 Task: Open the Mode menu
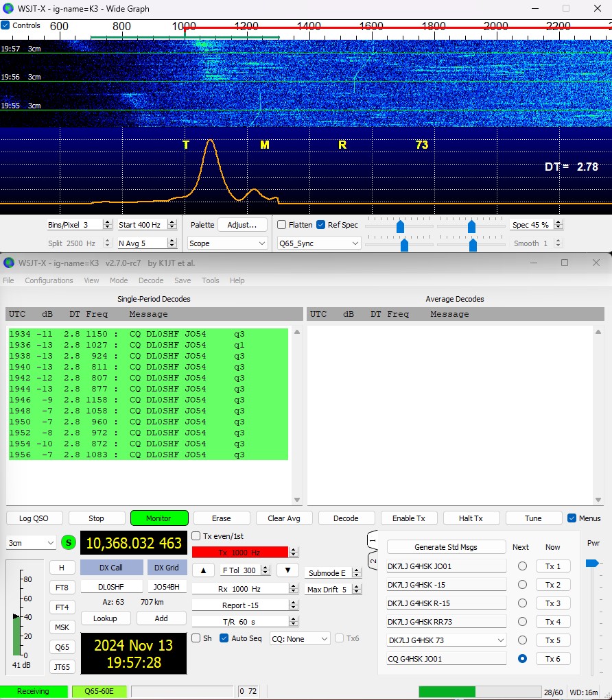[119, 280]
